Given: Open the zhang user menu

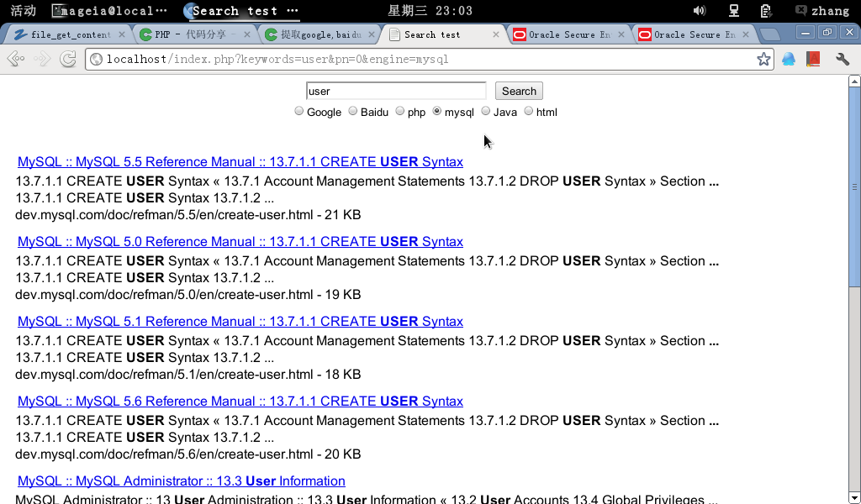Looking at the screenshot, I should tap(822, 11).
